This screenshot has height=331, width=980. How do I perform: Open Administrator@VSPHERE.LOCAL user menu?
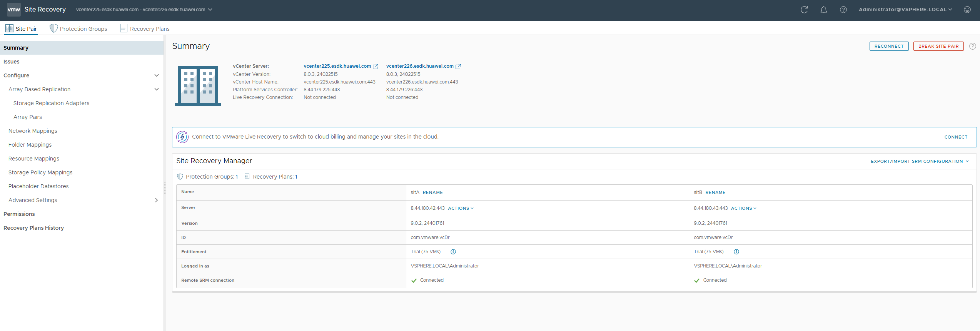905,10
